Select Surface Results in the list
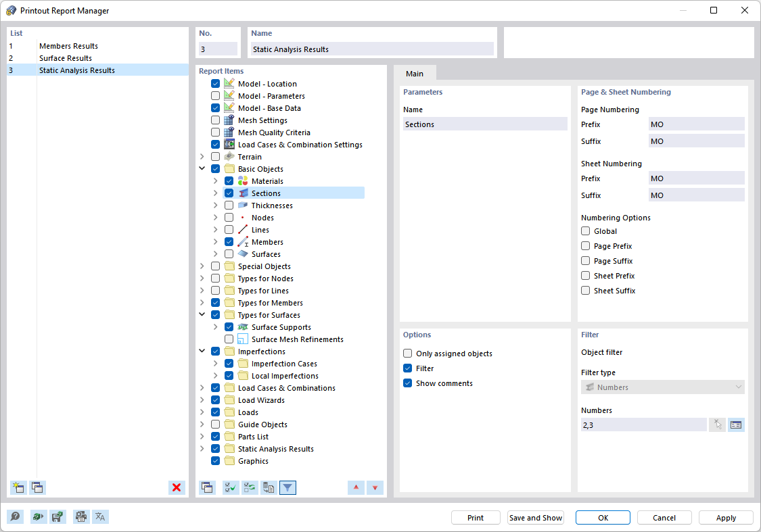Screen dimensions: 761x532 (97, 57)
